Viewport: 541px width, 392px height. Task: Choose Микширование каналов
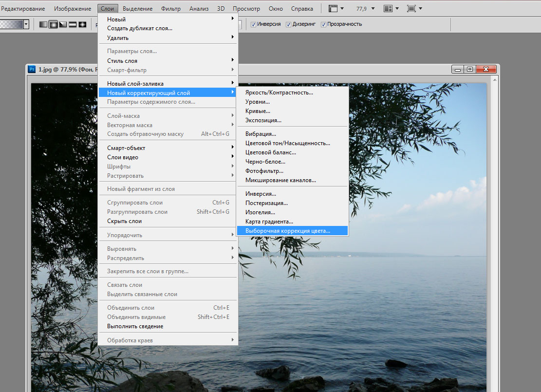(x=292, y=180)
